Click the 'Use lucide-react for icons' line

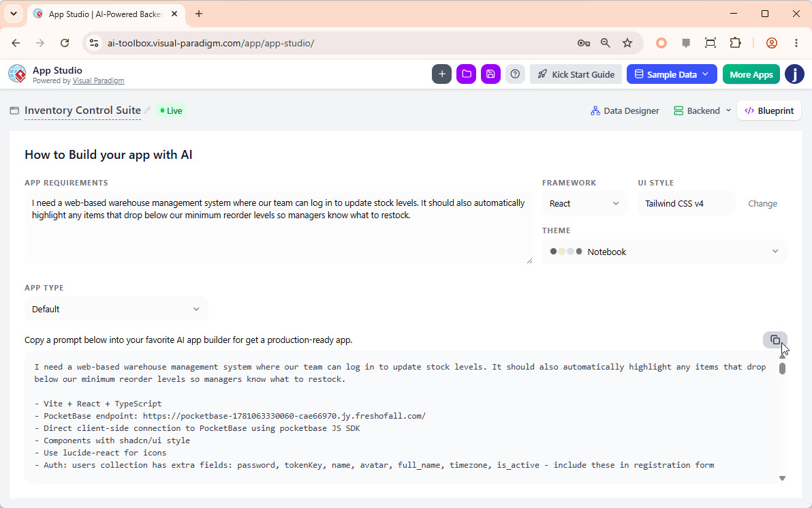pos(100,453)
